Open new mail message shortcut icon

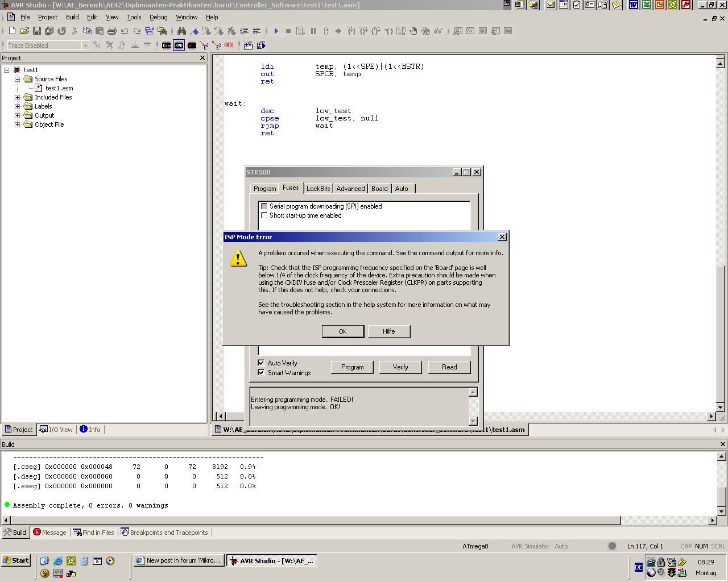point(551,5)
